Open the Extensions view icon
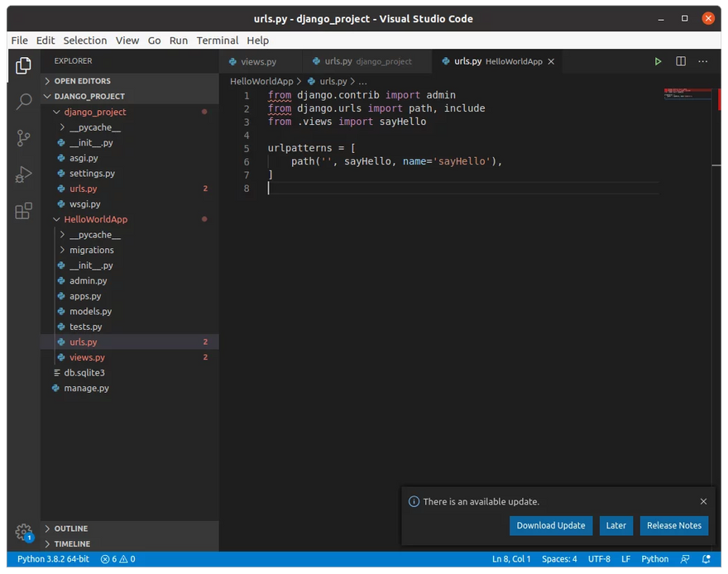728x574 pixels. tap(23, 211)
